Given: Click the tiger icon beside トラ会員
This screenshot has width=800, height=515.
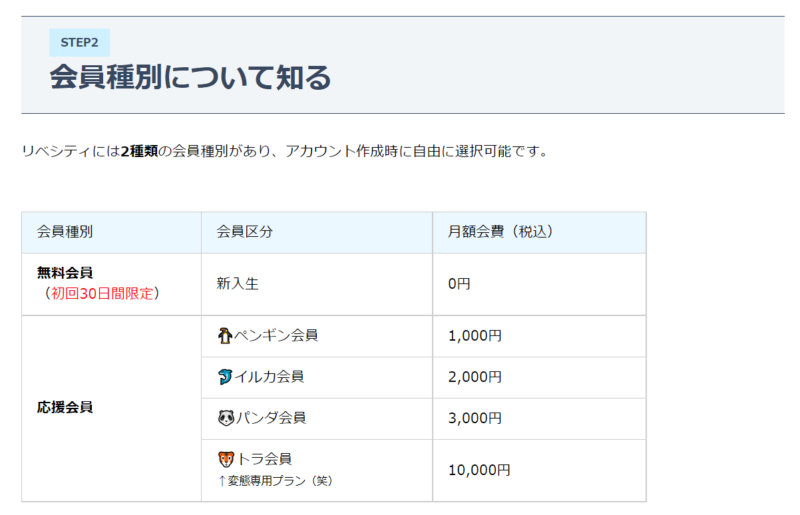Looking at the screenshot, I should coord(226,459).
